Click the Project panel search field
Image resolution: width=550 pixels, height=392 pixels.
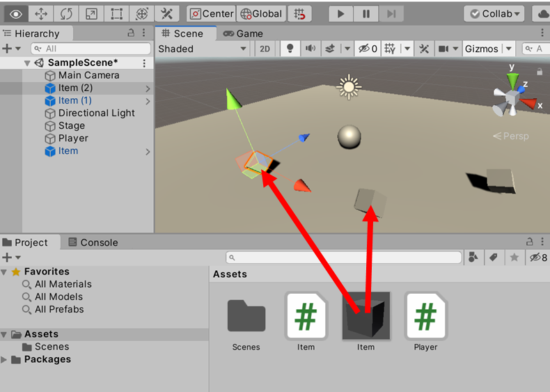click(x=344, y=258)
